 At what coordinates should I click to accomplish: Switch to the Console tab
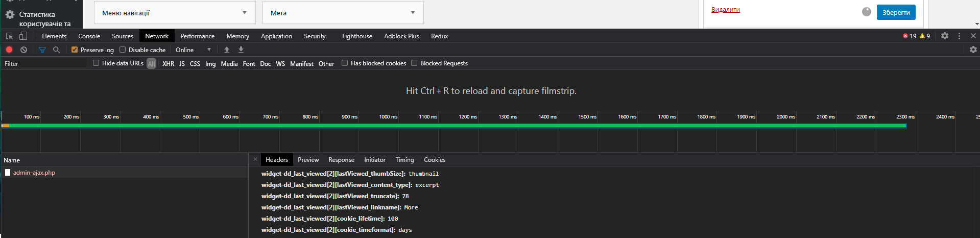[89, 36]
